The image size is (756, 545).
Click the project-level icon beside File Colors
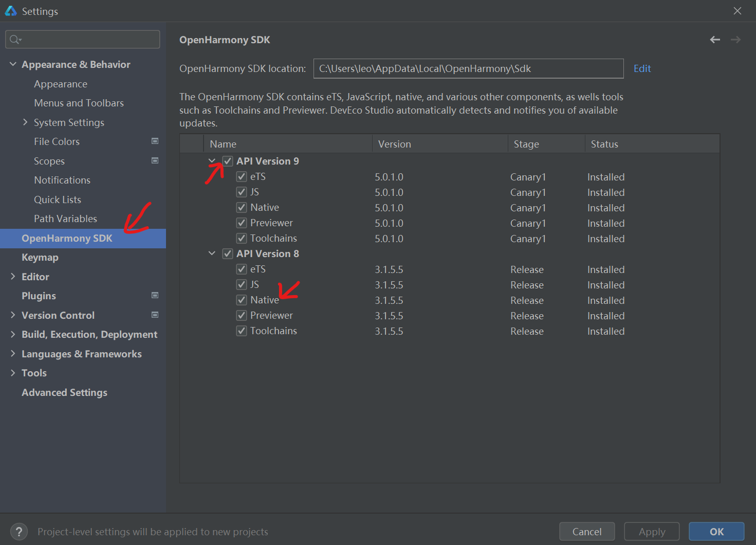tap(155, 141)
